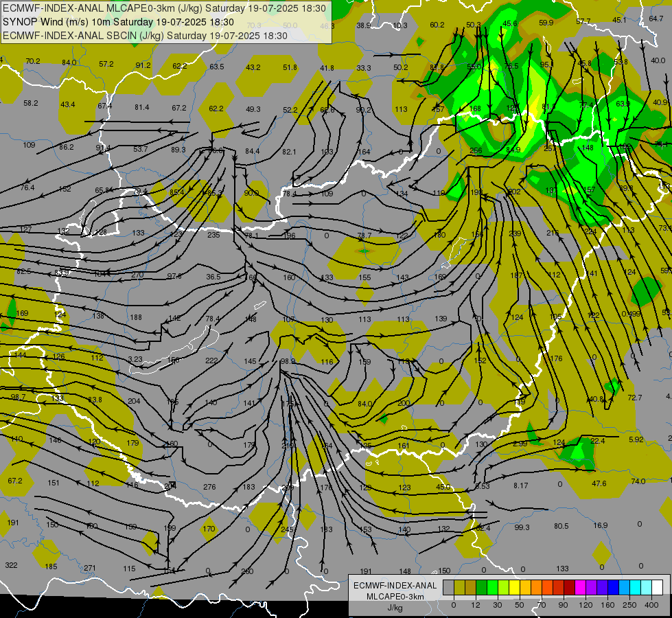Viewport: 672px width, 618px height.
Task: Click the SBCIN (J/kg) title line
Action: tap(145, 36)
